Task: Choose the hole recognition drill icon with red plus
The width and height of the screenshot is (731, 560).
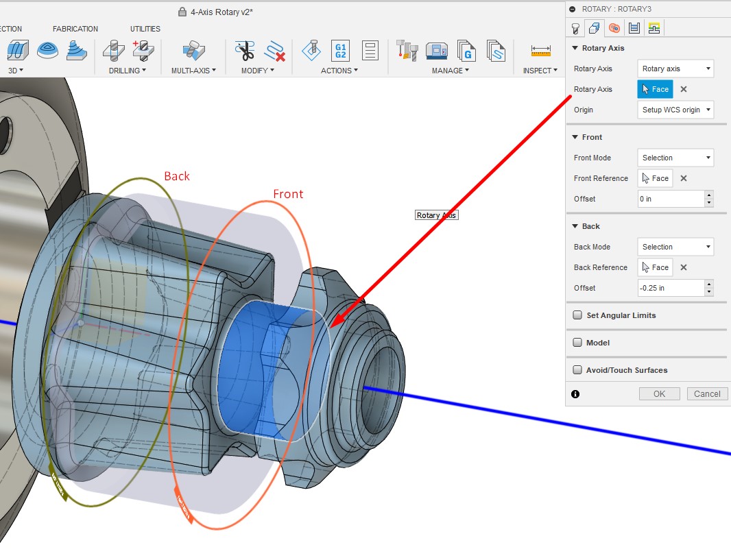Action: pos(143,50)
